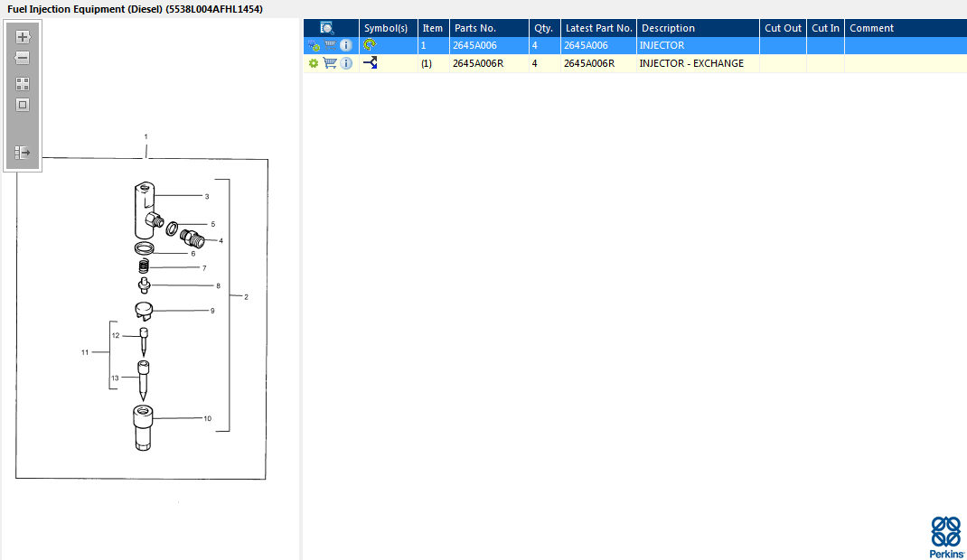Click callout number 2 in the diagram

tap(246, 297)
